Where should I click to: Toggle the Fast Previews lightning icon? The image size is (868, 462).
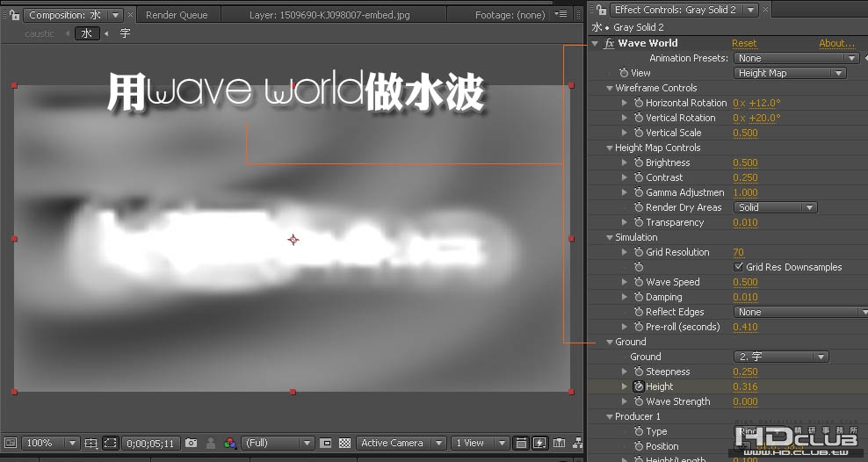point(539,443)
